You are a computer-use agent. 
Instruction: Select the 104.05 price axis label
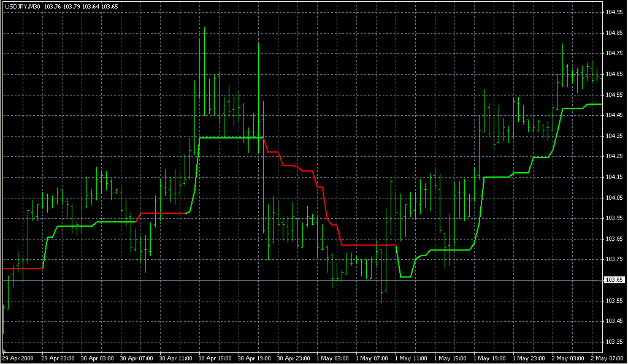614,198
